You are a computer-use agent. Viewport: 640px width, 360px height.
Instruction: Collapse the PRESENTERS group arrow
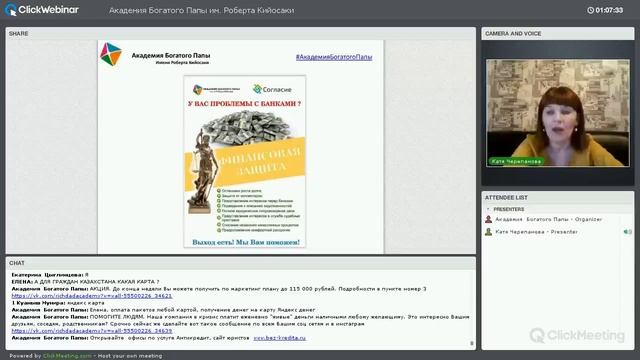click(x=488, y=209)
